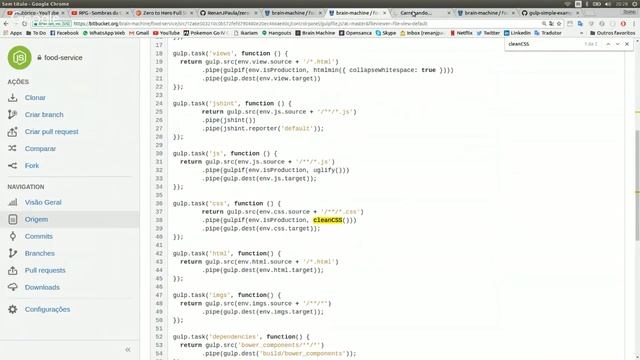Click the Criar pull request icon
The image size is (640, 360).
[13, 131]
